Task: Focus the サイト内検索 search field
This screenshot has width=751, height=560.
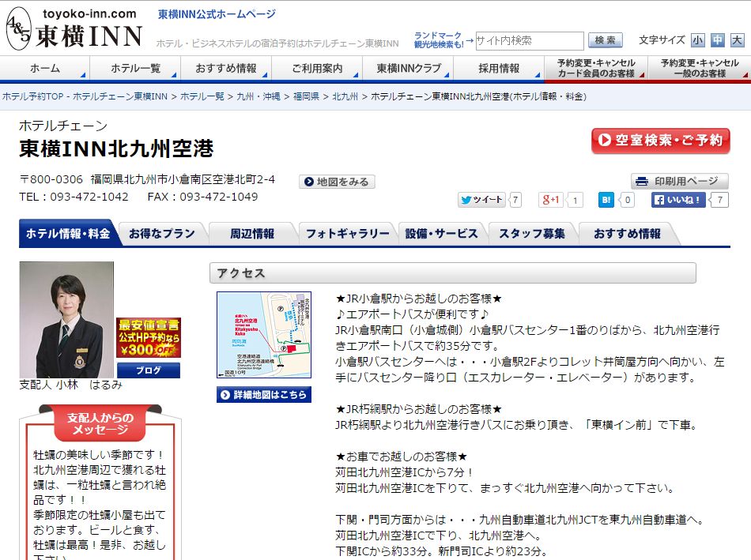Action: [x=529, y=41]
